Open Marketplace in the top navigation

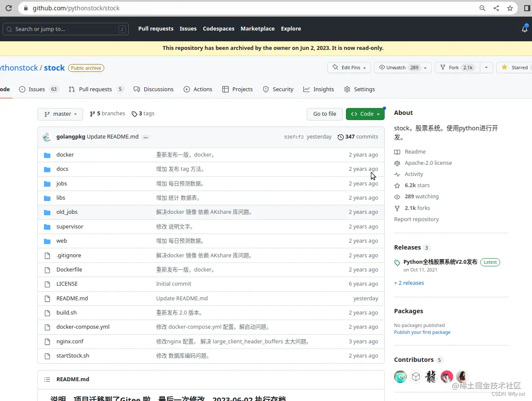258,29
